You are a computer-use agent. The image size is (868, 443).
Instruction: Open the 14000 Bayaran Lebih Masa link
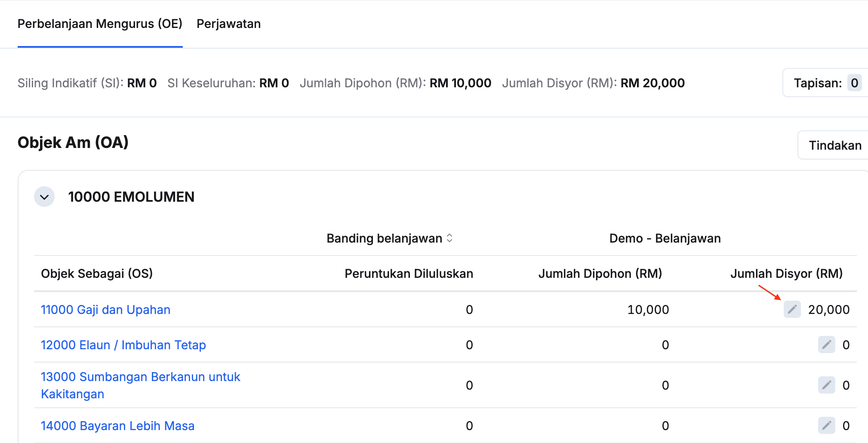click(117, 426)
